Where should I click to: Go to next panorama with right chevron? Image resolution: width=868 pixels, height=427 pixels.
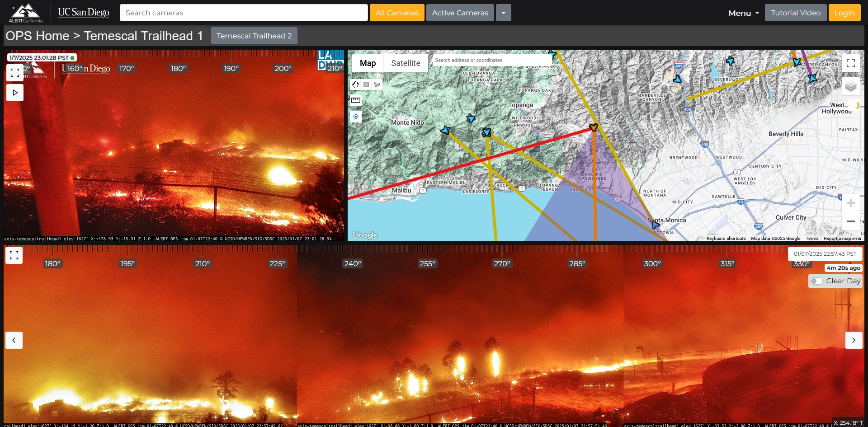point(854,340)
